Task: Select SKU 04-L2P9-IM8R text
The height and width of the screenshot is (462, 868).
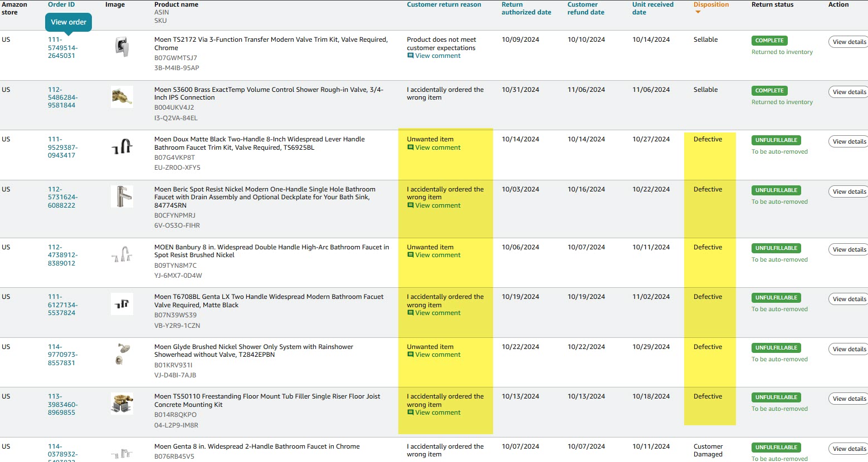Action: pos(176,425)
